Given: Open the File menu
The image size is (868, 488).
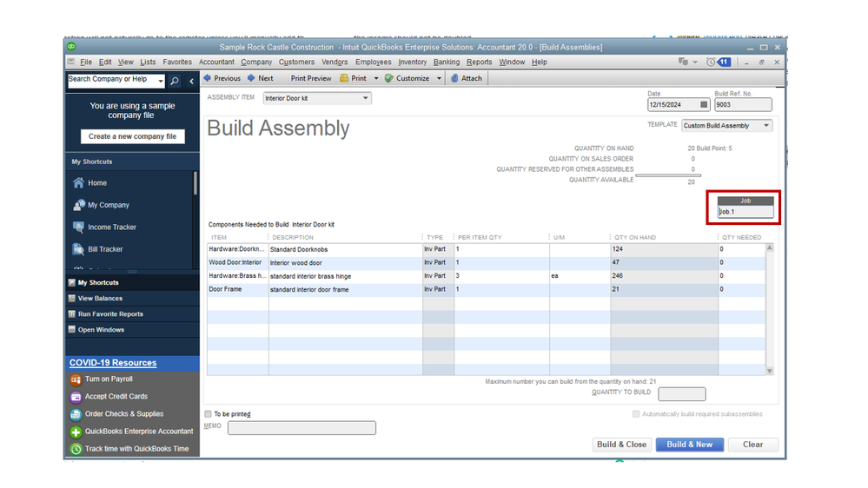Looking at the screenshot, I should pyautogui.click(x=86, y=62).
